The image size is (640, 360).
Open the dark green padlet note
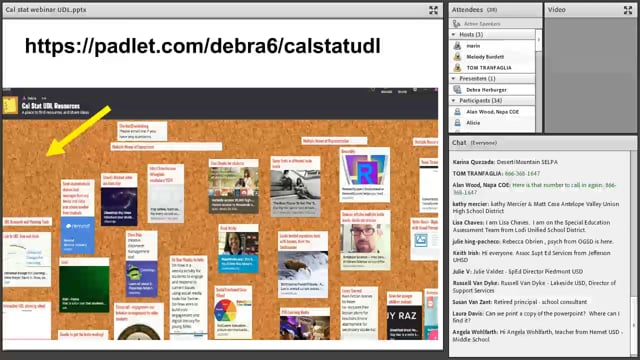pyautogui.click(x=84, y=285)
